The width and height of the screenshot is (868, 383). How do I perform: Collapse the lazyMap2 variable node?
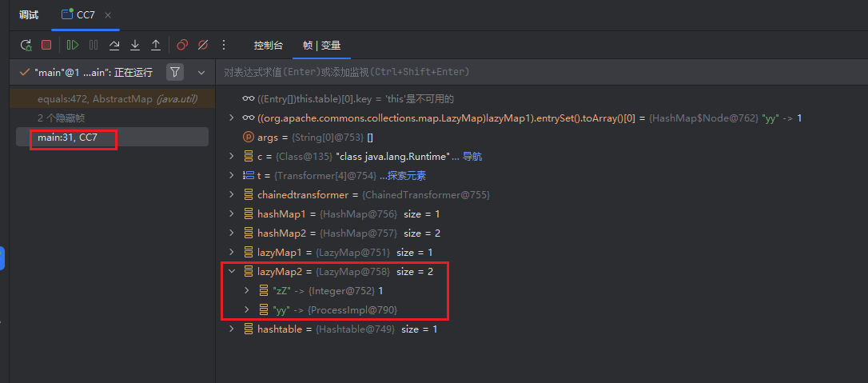[x=232, y=272]
